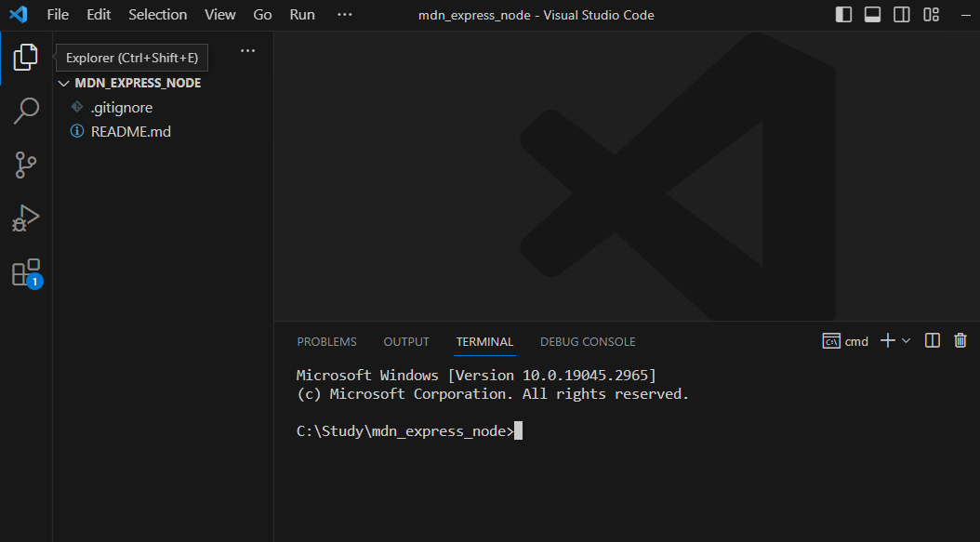Click the README.md info file icon

pos(77,131)
